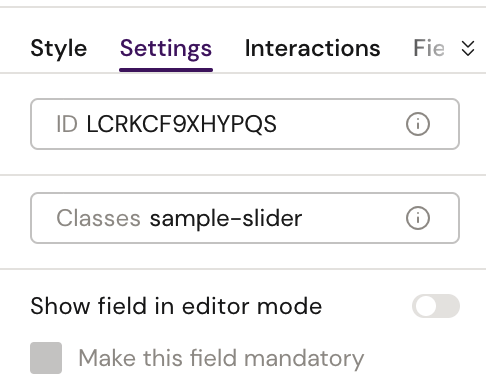Viewport: 486px width, 380px height.
Task: Click the info icon in ID field
Action: 418,124
